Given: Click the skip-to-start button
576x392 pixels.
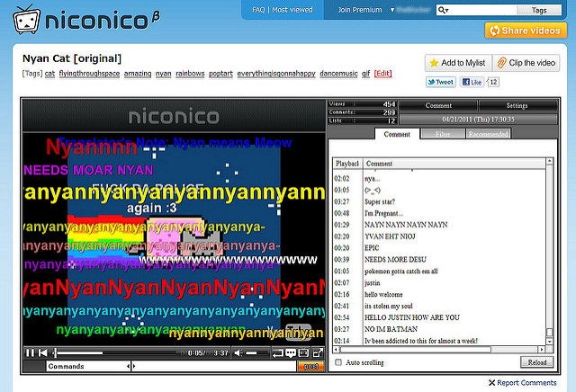Looking at the screenshot, I should point(43,353).
